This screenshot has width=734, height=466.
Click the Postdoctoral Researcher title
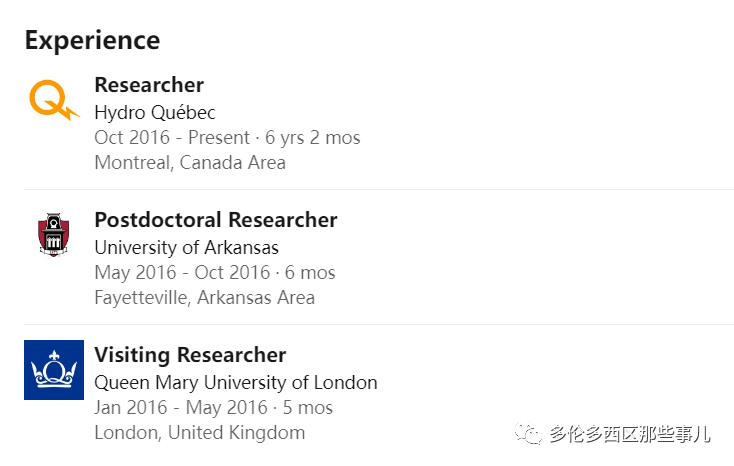coord(216,220)
